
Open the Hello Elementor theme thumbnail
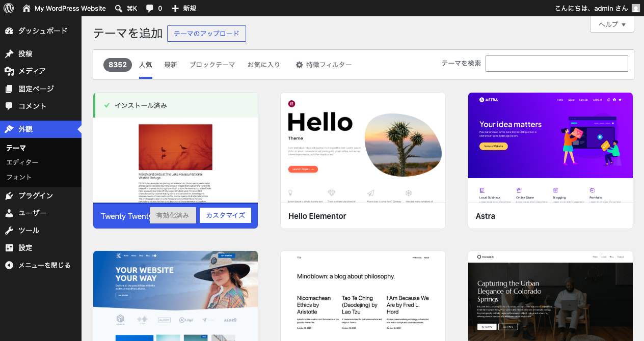tap(363, 148)
